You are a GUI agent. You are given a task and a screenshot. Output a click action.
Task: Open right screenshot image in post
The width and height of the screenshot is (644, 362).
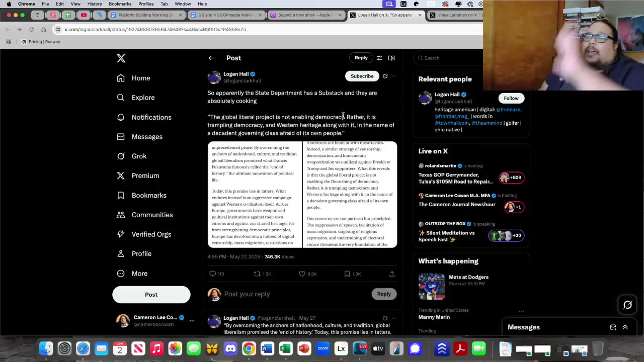[350, 195]
